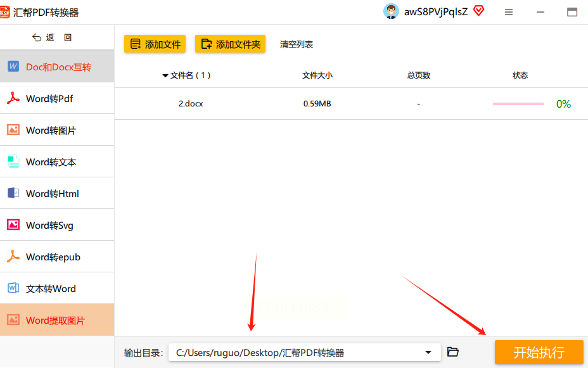Click the 文件大小 column header
588x368 pixels.
click(317, 75)
